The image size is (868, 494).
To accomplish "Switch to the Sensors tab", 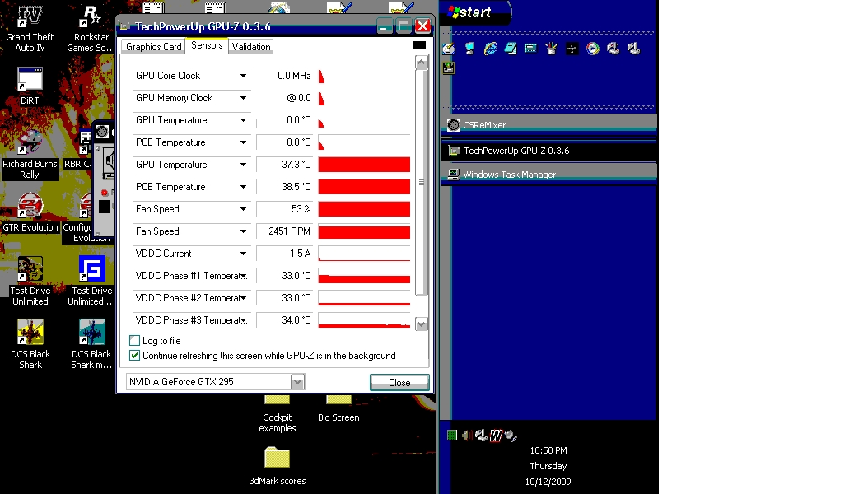I will click(207, 45).
